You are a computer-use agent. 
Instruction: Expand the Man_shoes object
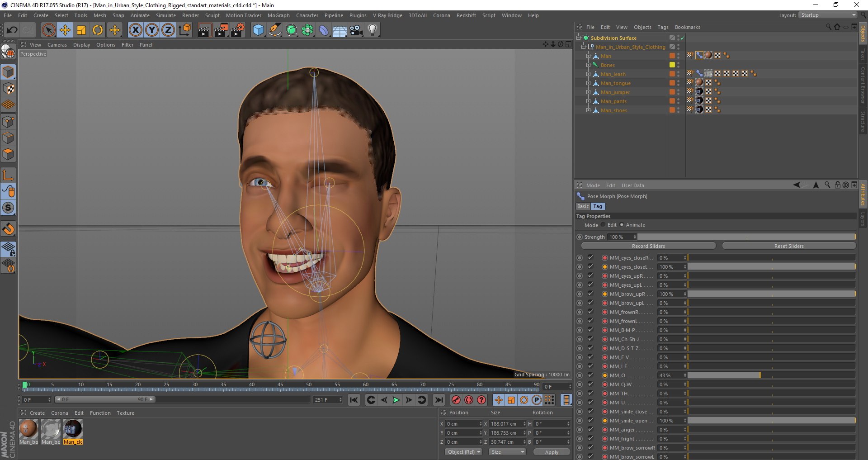tap(589, 110)
